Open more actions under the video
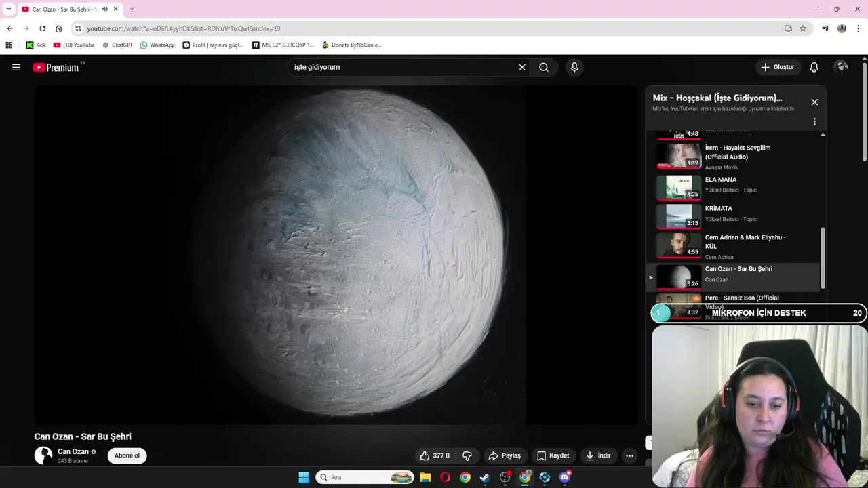Screen dimensions: 868x488 tap(629, 455)
